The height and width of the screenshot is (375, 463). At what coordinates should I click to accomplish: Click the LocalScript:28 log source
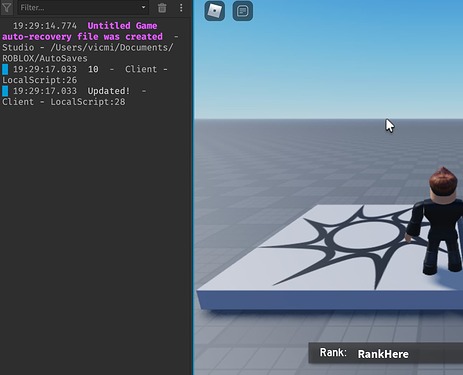(88, 102)
